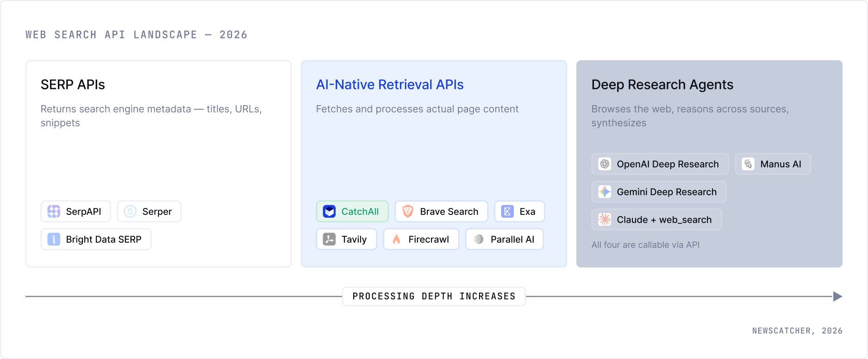This screenshot has width=868, height=359.
Task: Click 'Fetches and processes actual page content'
Action: [417, 109]
